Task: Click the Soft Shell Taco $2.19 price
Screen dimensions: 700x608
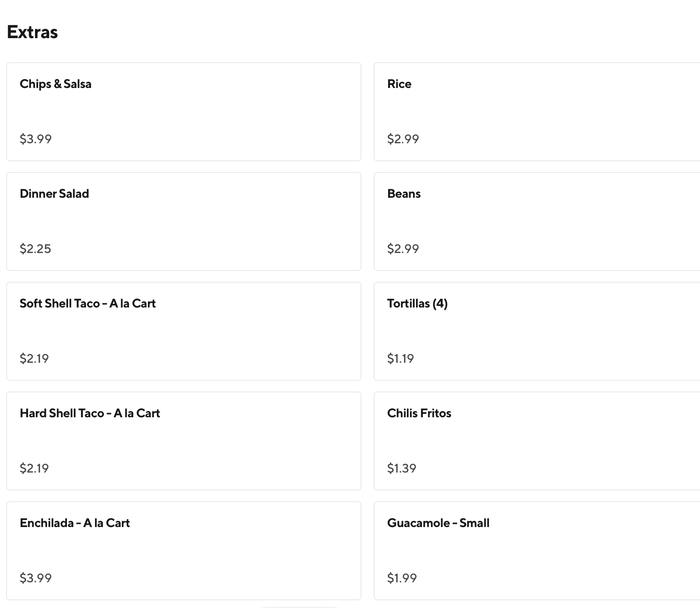Action: point(34,358)
